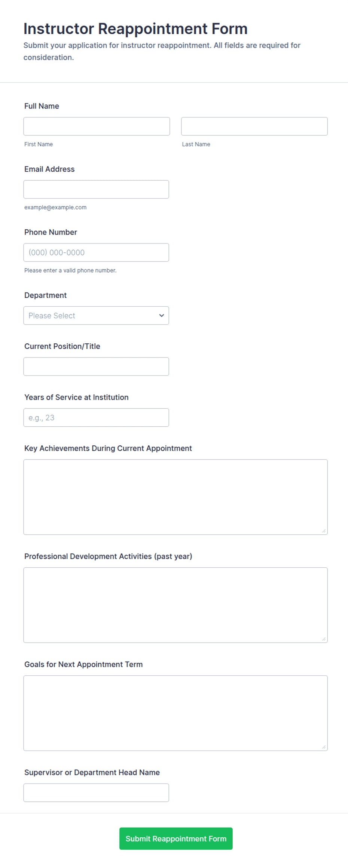Click the Instructor Reappointment Form heading
The height and width of the screenshot is (868, 348).
[x=135, y=29]
